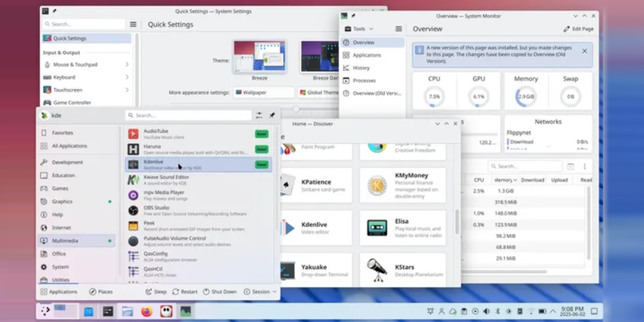Toggle the launcher keep-open pin
This screenshot has width=644, height=322.
(272, 115)
